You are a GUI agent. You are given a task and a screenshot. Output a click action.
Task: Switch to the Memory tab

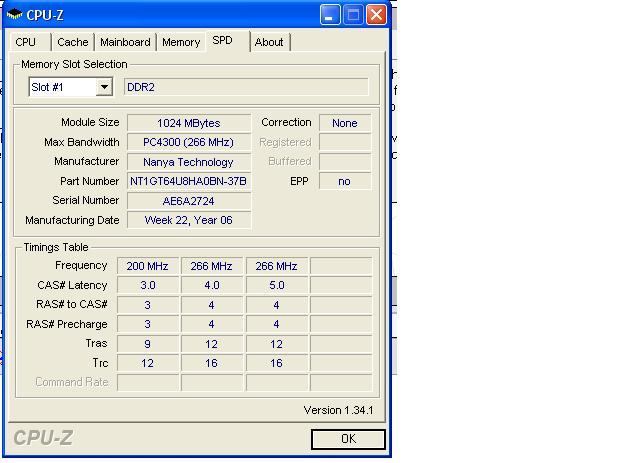pyautogui.click(x=181, y=42)
